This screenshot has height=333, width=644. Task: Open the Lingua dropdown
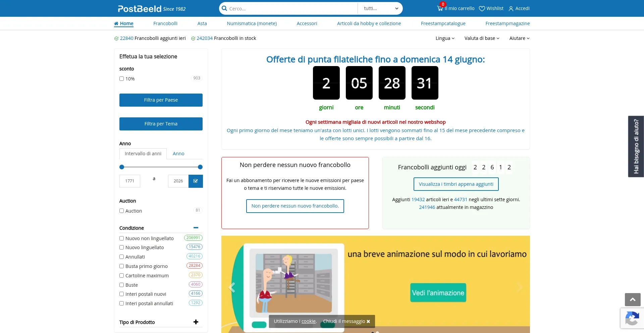(445, 38)
